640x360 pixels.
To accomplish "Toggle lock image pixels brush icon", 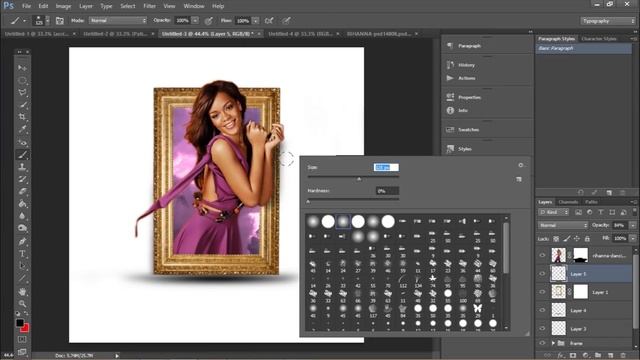I will (567, 238).
